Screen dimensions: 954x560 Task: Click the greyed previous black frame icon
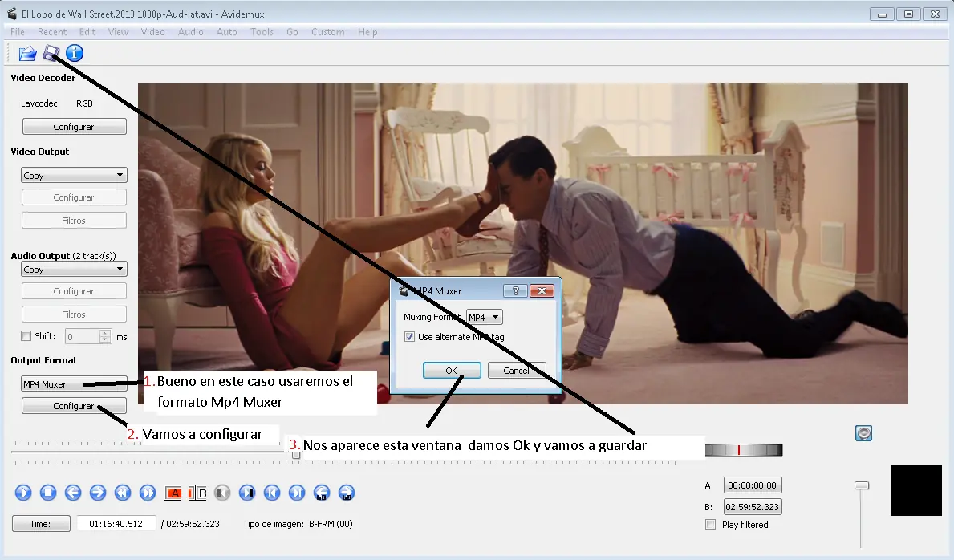222,493
